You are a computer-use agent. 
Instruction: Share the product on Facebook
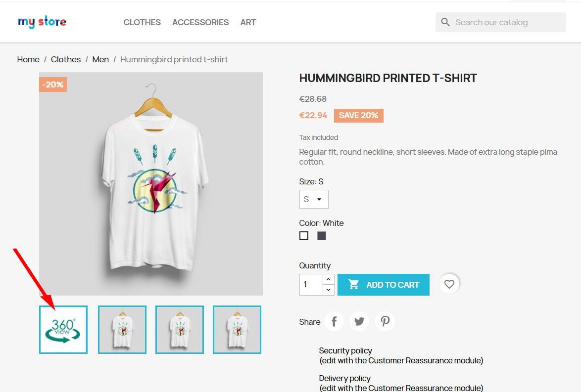[x=334, y=321]
